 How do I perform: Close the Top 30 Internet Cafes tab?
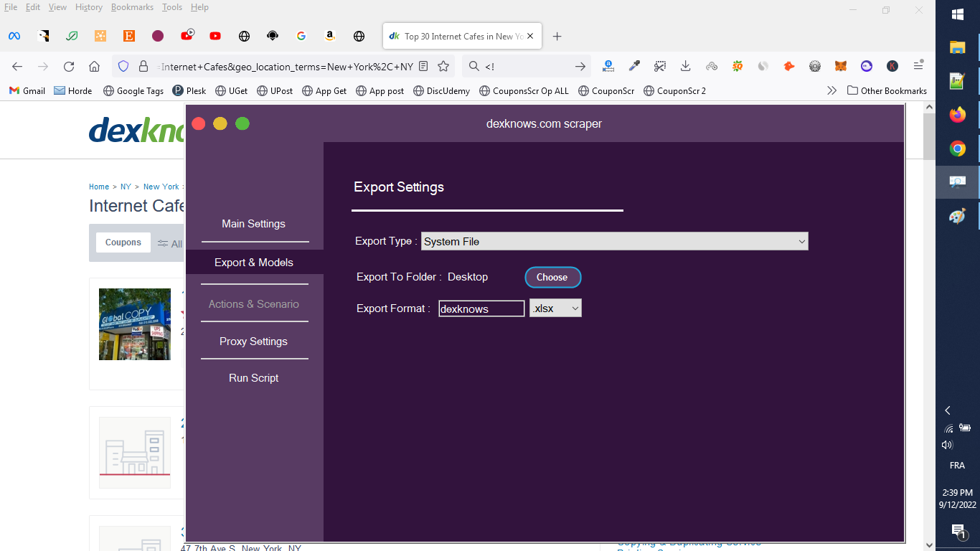(530, 37)
